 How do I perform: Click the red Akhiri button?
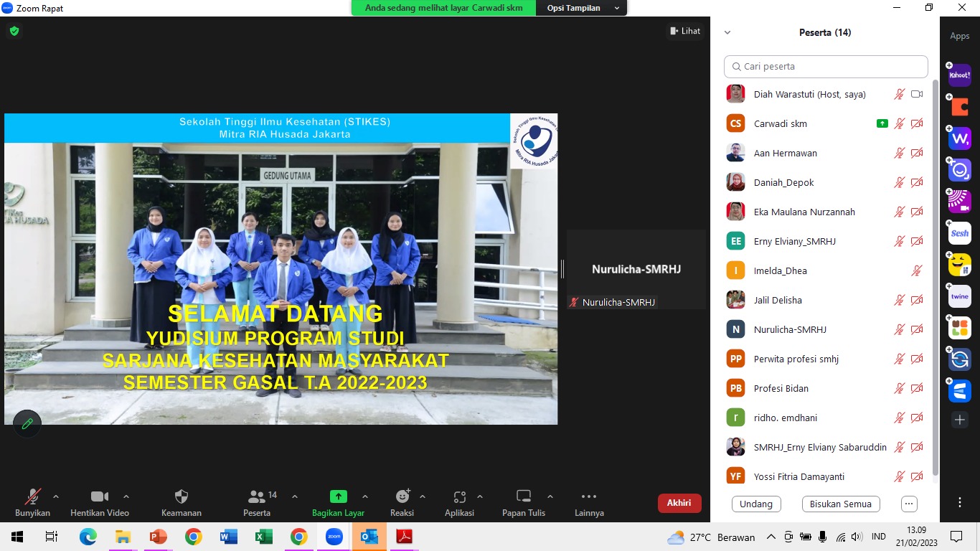[679, 503]
